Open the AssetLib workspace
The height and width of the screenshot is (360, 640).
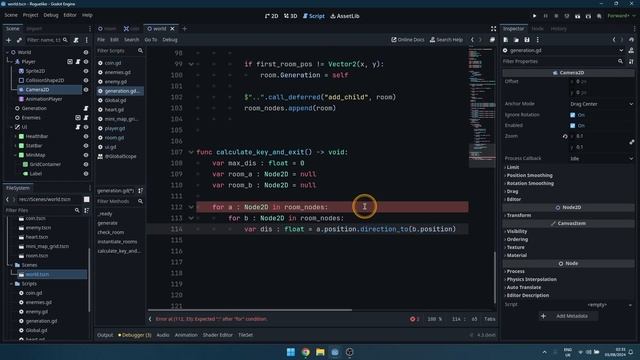[x=345, y=16]
